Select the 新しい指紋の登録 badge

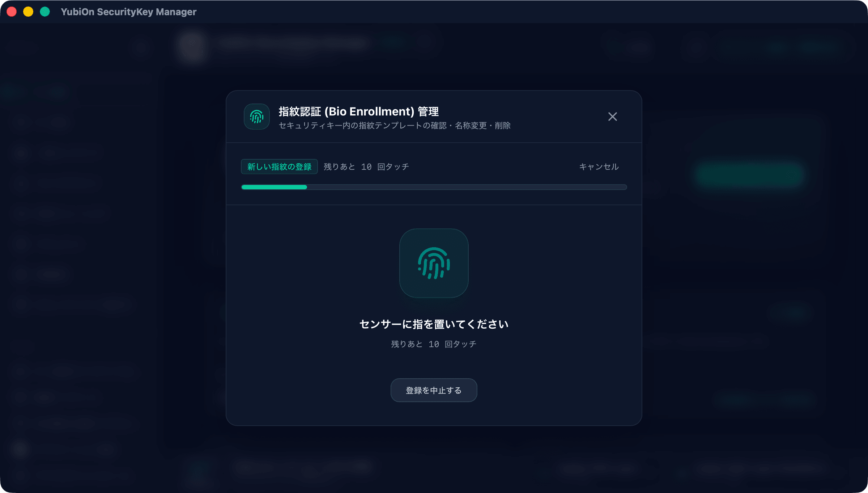coord(279,167)
